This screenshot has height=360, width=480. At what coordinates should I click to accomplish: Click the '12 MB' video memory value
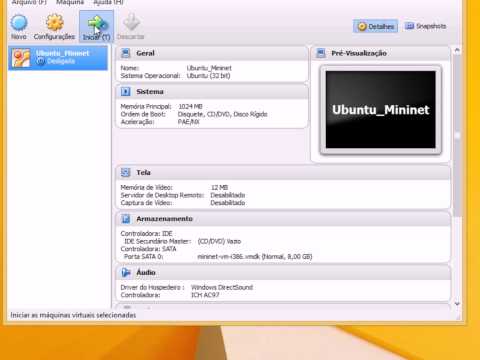[x=219, y=187]
